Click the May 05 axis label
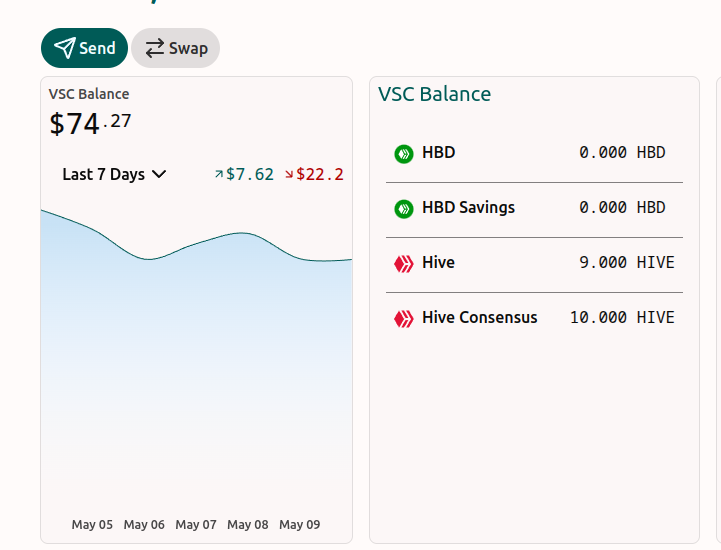Screen dimensions: 721x550 pos(92,525)
